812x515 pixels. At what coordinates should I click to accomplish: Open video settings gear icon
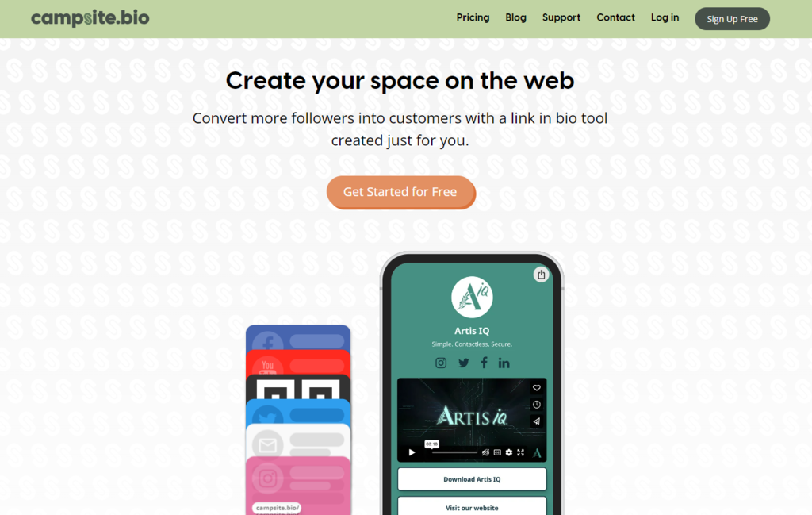(509, 452)
